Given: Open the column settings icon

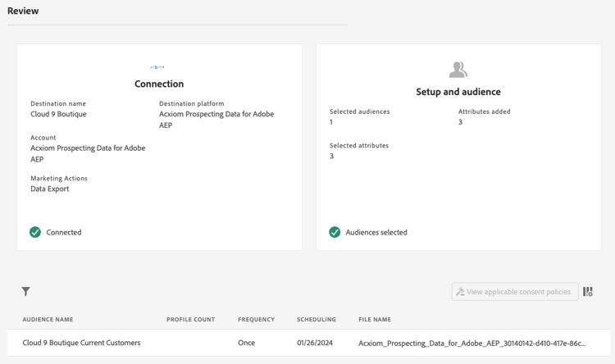Looking at the screenshot, I should click(x=588, y=291).
